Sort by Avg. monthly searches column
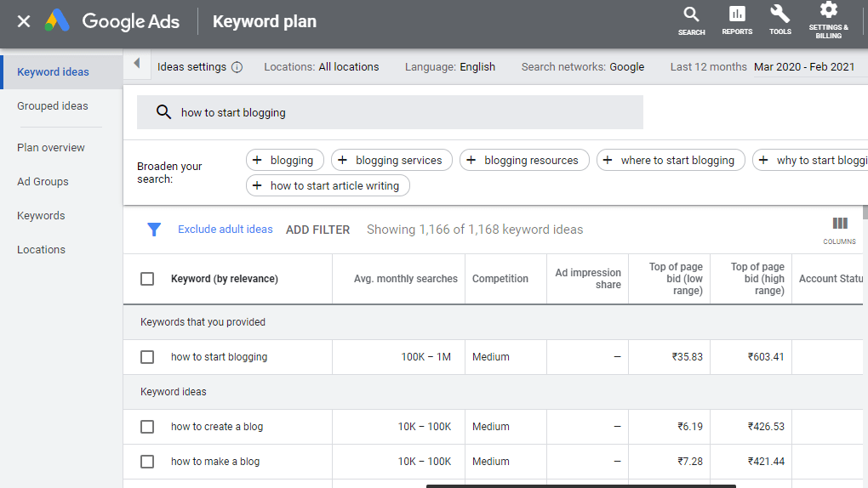Viewport: 868px width, 488px height. tap(406, 279)
